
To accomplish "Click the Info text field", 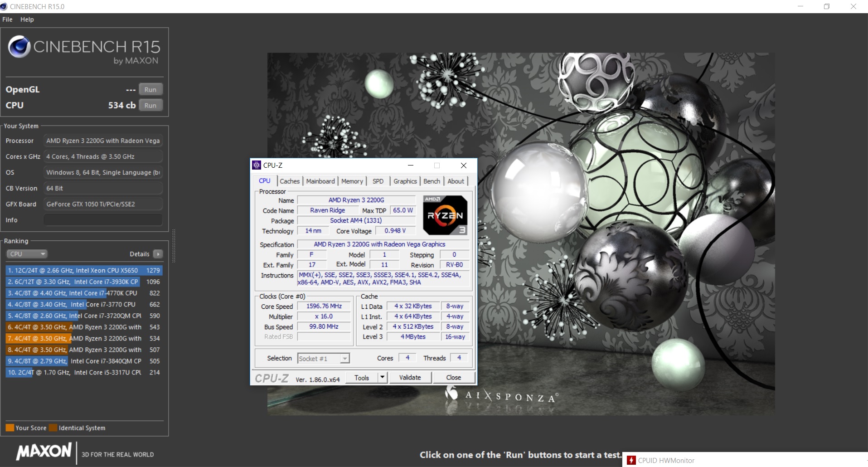I will click(x=103, y=220).
